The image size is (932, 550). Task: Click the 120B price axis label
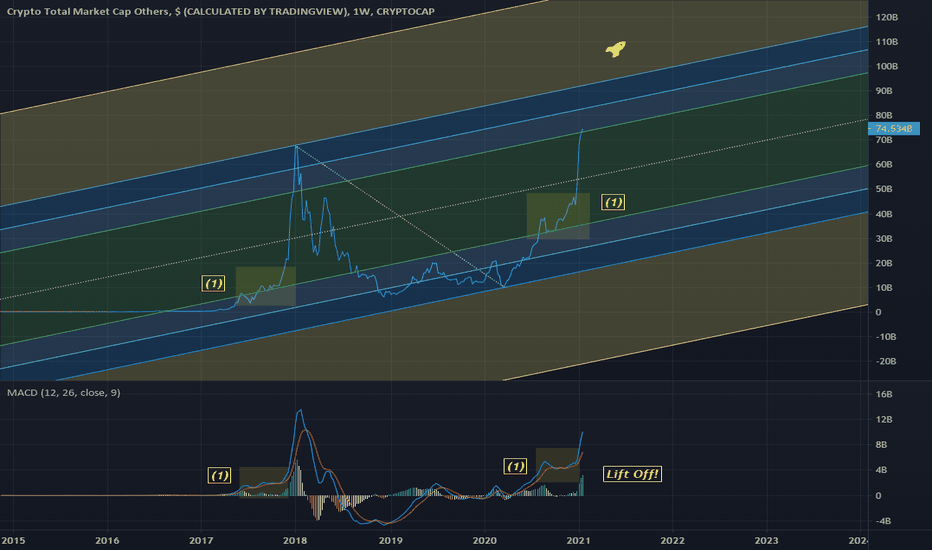click(887, 17)
